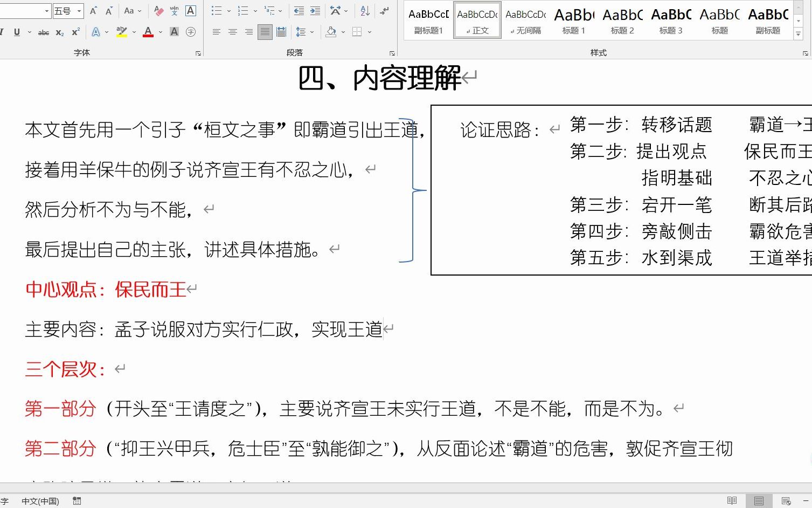812x508 pixels.
Task: Click the 中文(中国) language indicator
Action: [40, 501]
